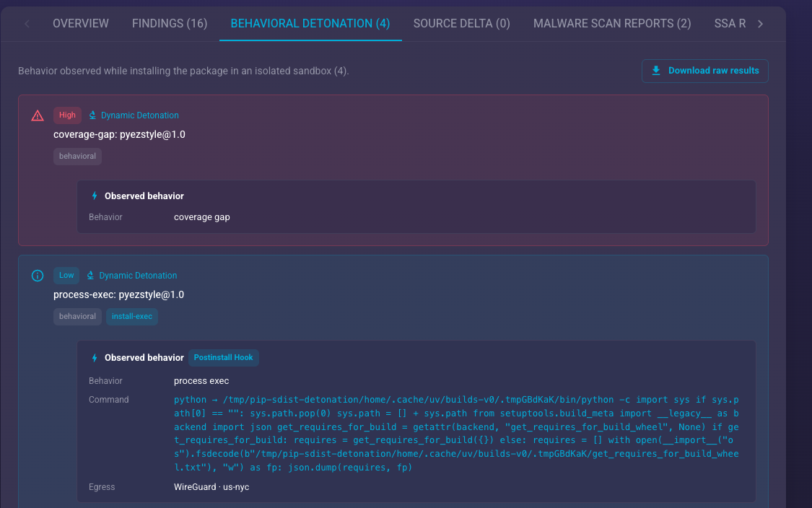The width and height of the screenshot is (812, 508).
Task: Click the WireGuard · us-nyc egress value
Action: coord(211,487)
